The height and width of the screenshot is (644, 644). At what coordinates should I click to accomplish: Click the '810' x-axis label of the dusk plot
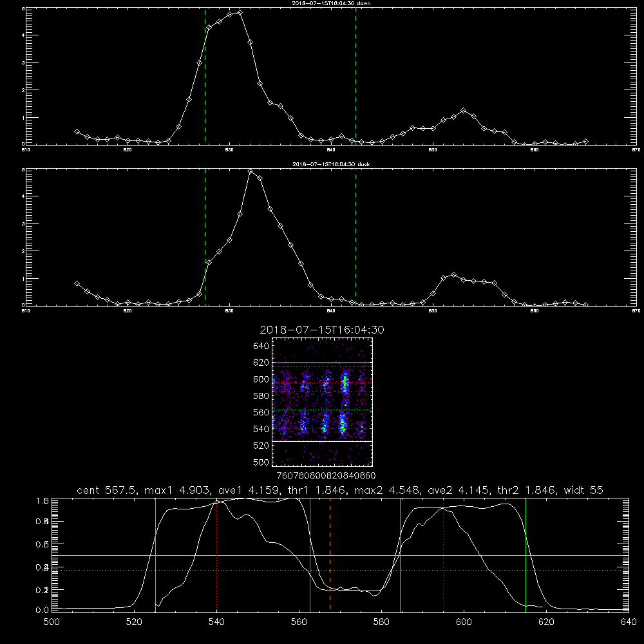point(26,311)
